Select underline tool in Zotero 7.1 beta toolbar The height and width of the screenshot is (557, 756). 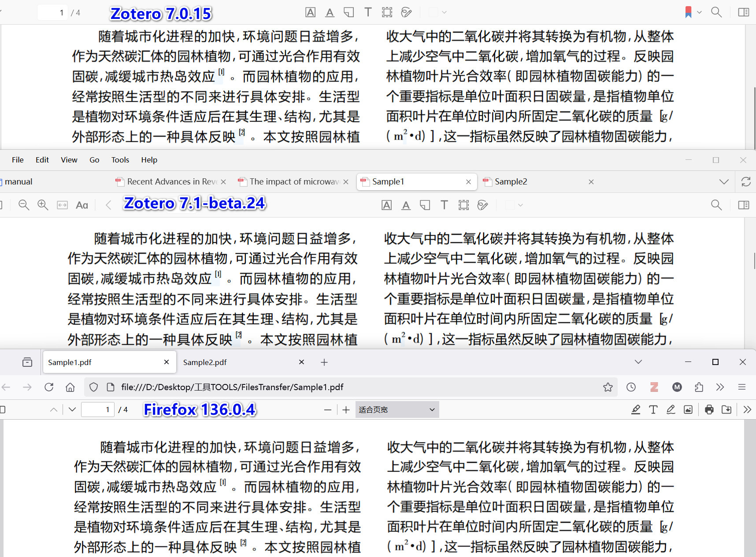(x=406, y=205)
